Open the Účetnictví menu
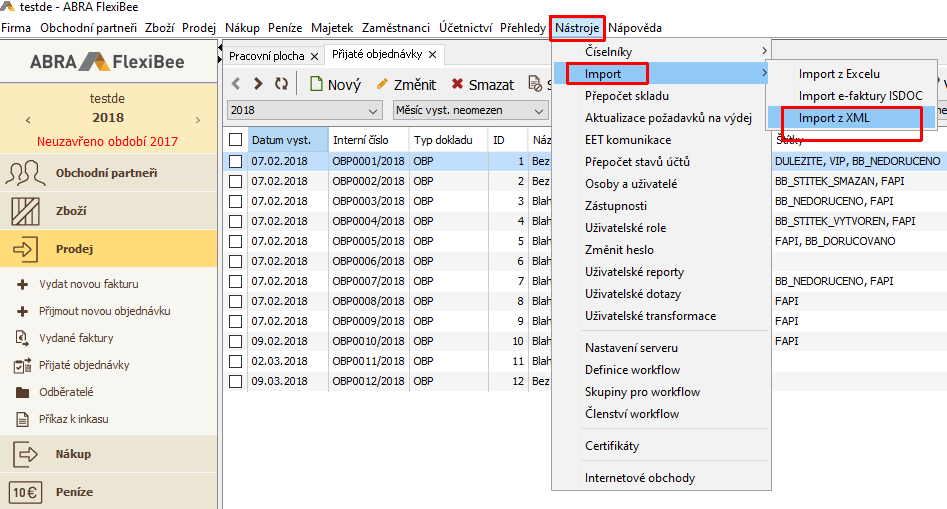947x509 pixels. tap(465, 28)
